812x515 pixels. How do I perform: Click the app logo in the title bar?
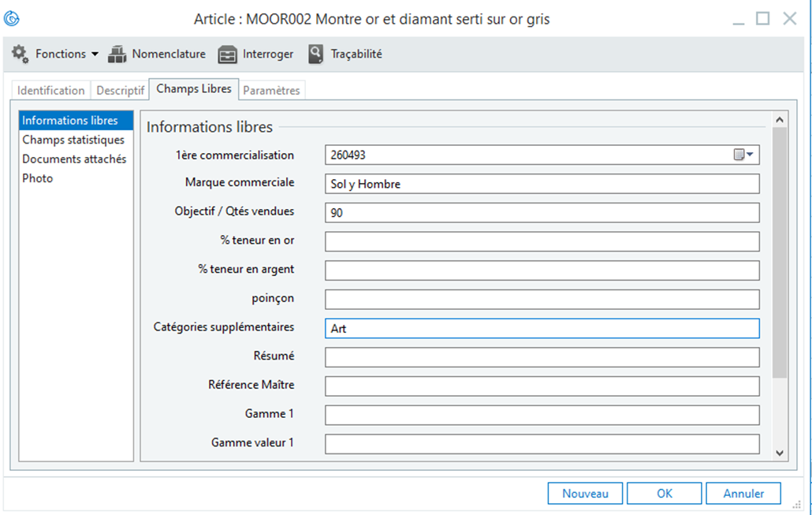tap(12, 19)
